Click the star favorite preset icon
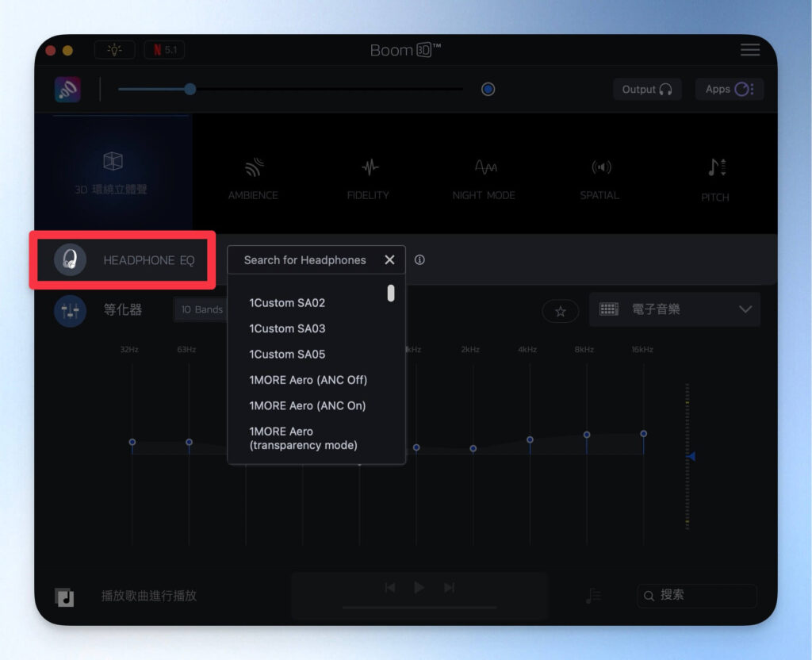812x660 pixels. coord(561,311)
